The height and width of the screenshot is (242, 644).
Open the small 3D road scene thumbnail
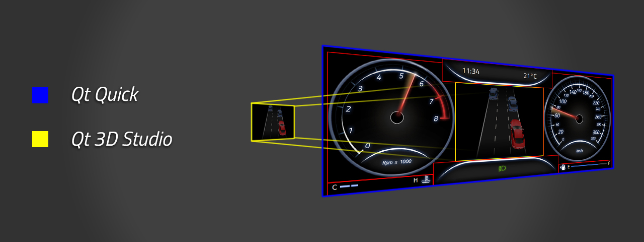point(273,122)
